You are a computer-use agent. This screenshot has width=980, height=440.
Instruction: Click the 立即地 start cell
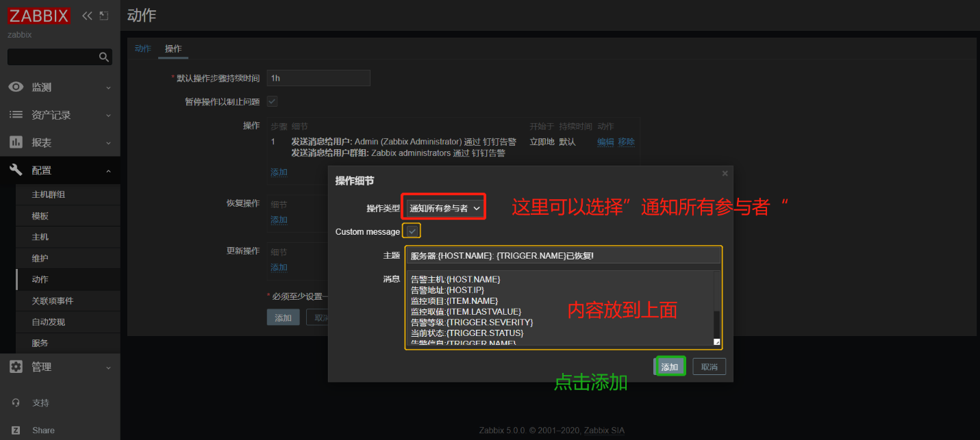[542, 142]
